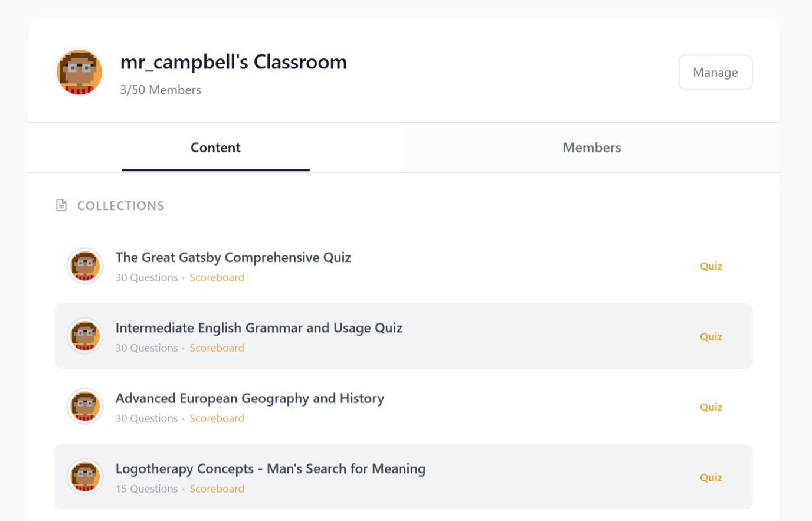The height and width of the screenshot is (521, 812).
Task: Open The Great Gatsby Comprehensive Quiz
Action: pos(234,257)
